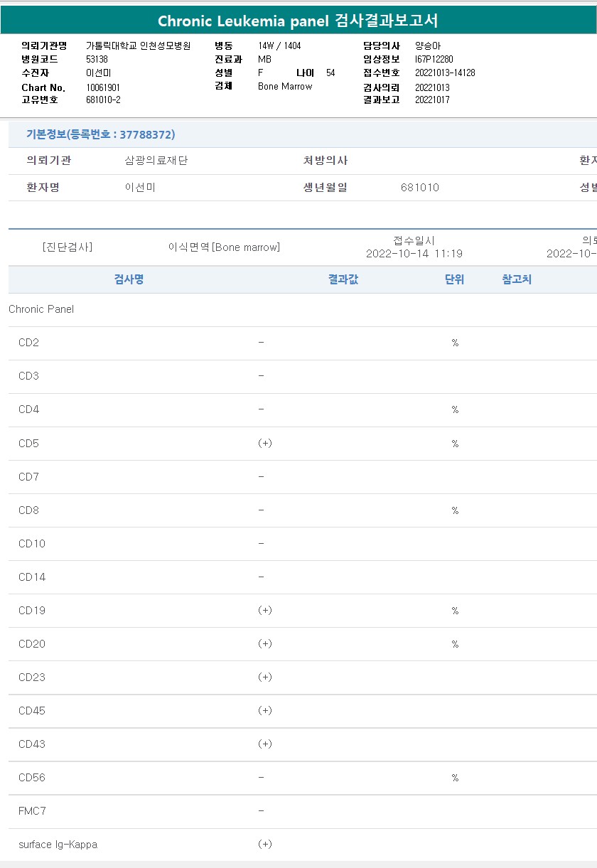Click the '[진단검사]' label
The height and width of the screenshot is (868, 597).
68,247
